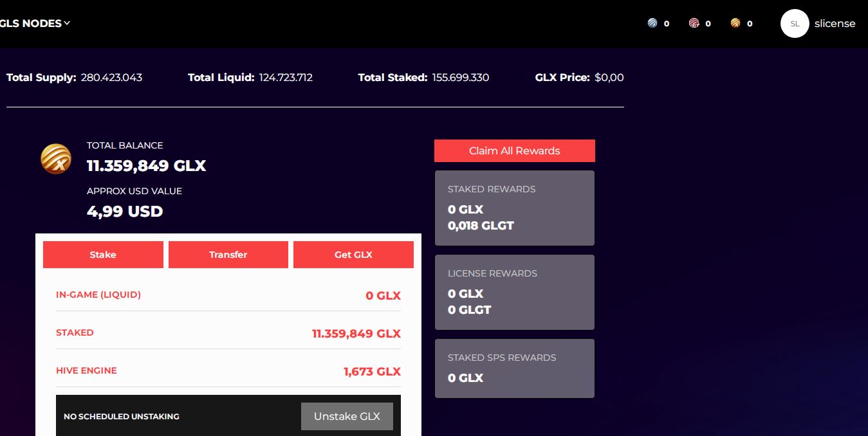Click the large GLX coin logo
Viewport: 868px width, 436px height.
click(56, 159)
